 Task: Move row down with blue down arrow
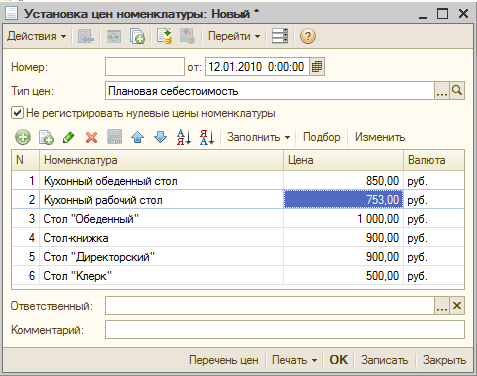[x=161, y=137]
